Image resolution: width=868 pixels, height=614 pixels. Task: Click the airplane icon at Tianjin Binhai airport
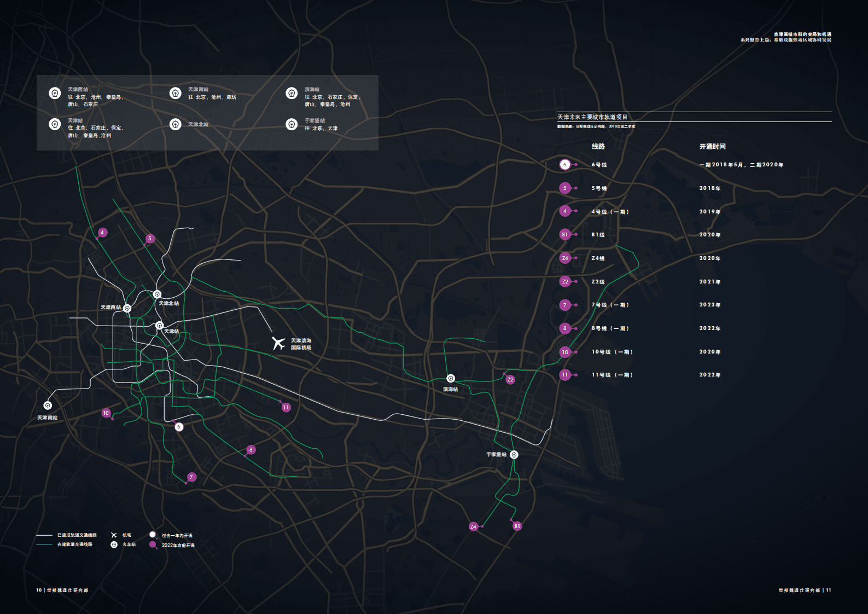(x=279, y=343)
